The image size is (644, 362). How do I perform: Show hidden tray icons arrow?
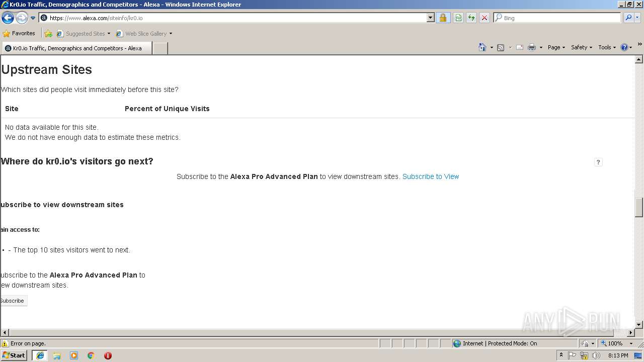point(561,355)
